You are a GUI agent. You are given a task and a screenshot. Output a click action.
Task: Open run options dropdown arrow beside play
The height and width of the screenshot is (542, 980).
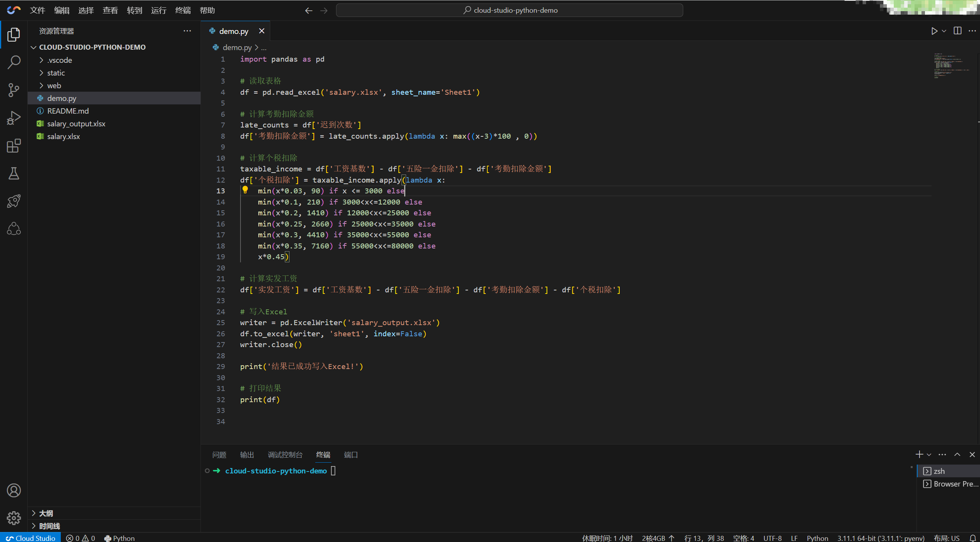tap(944, 31)
